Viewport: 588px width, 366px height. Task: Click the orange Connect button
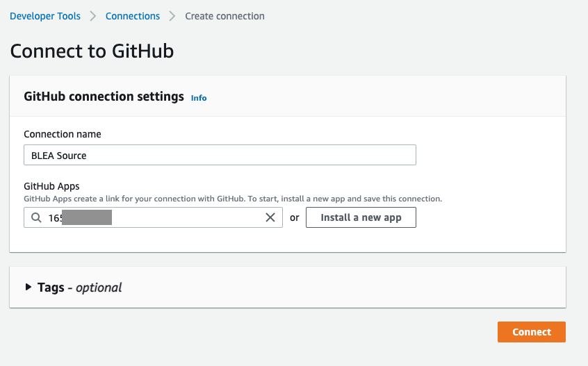click(532, 332)
